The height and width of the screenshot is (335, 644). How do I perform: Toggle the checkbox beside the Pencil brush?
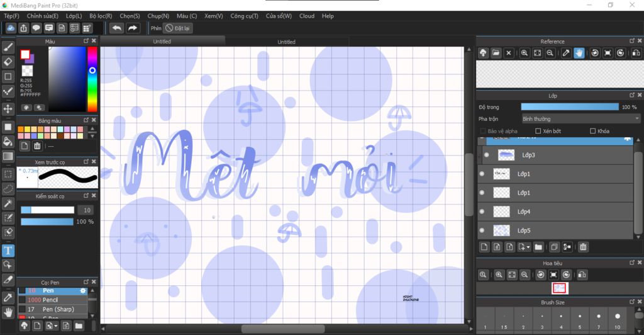tap(22, 300)
